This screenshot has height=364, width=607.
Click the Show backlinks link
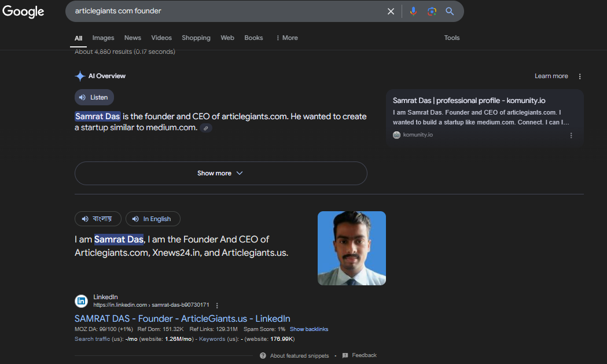[308, 329]
